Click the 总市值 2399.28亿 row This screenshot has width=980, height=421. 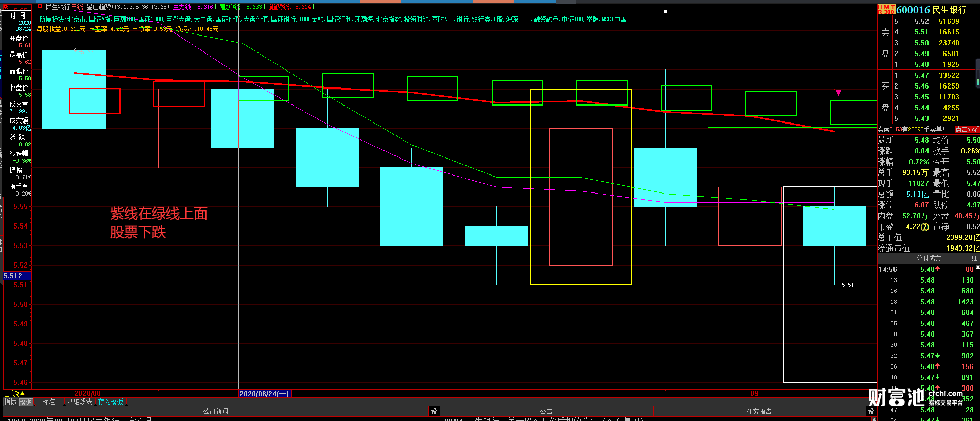coord(929,237)
